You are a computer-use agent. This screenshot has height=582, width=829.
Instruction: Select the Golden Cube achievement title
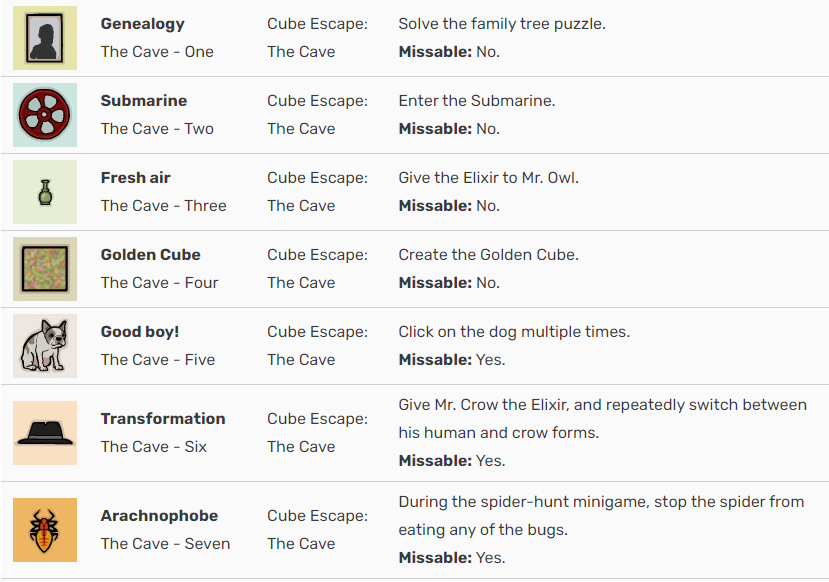[151, 255]
